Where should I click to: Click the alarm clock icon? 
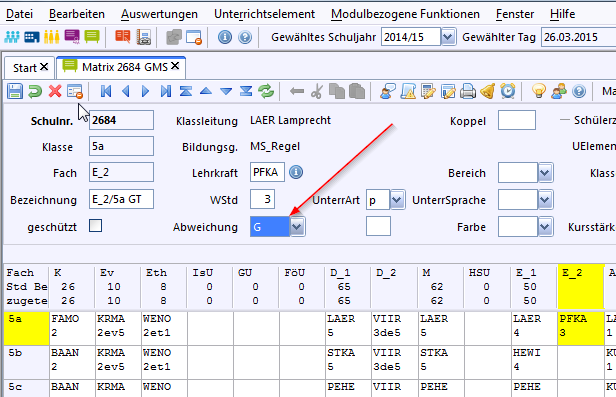point(508,91)
